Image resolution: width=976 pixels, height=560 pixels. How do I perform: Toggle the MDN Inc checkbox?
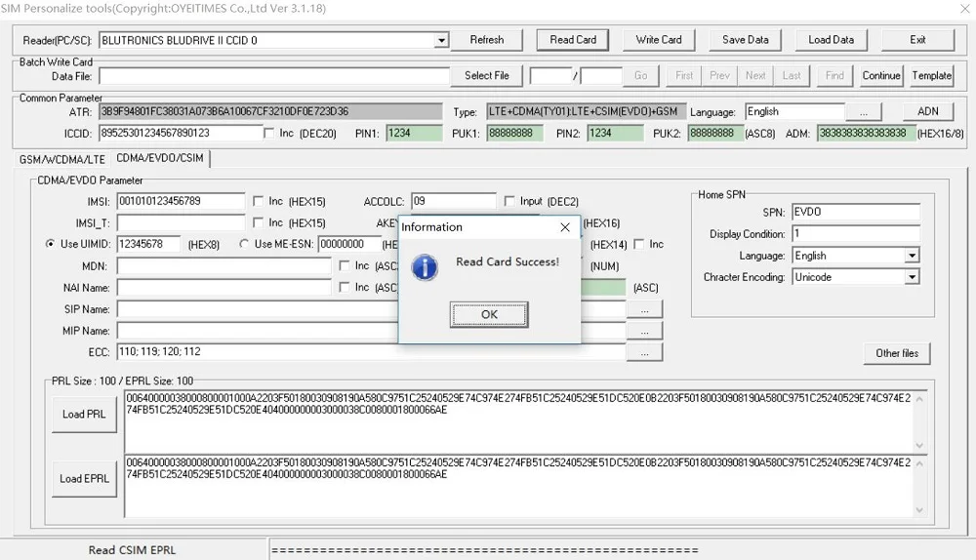click(x=344, y=265)
